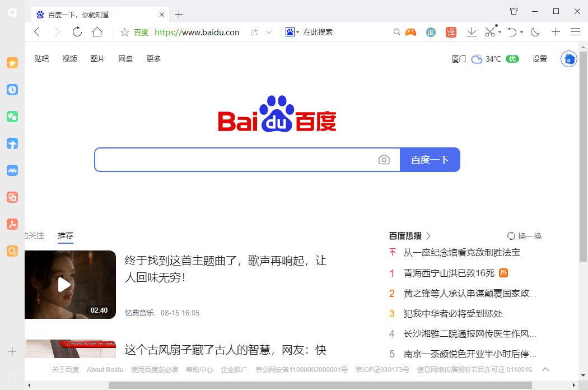
Task: Close the 百度一下 tab
Action: 162,15
